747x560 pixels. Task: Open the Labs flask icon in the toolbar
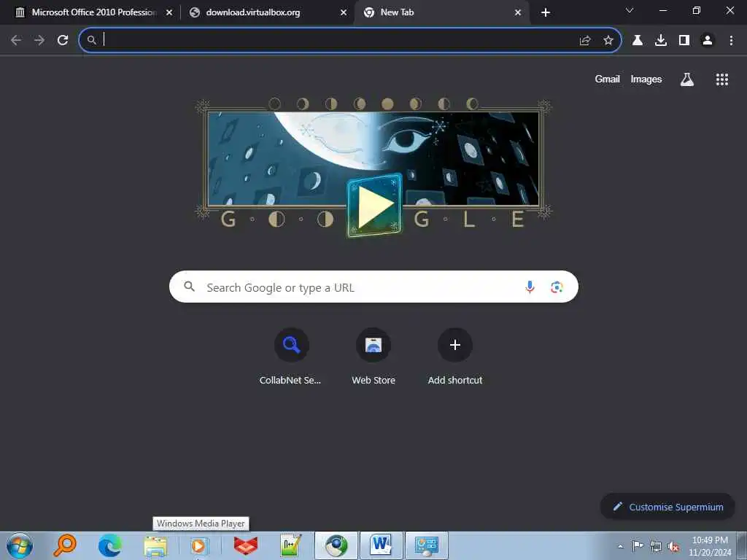[x=637, y=40]
